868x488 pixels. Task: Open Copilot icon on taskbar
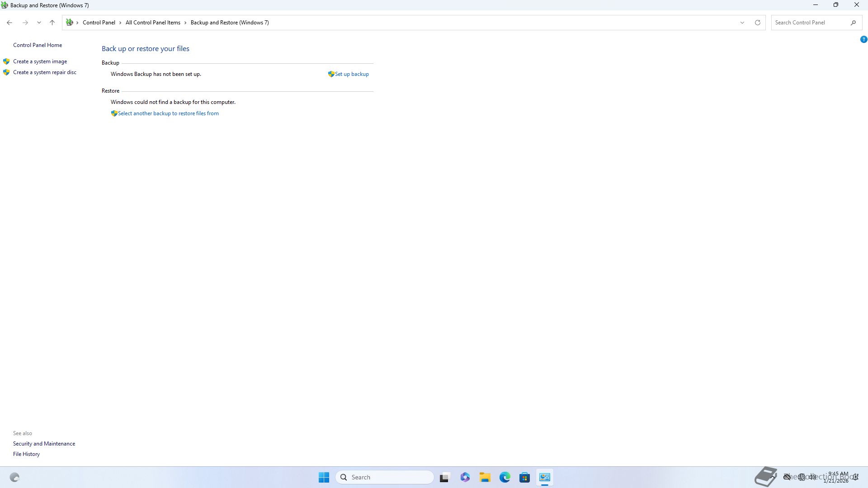point(465,477)
